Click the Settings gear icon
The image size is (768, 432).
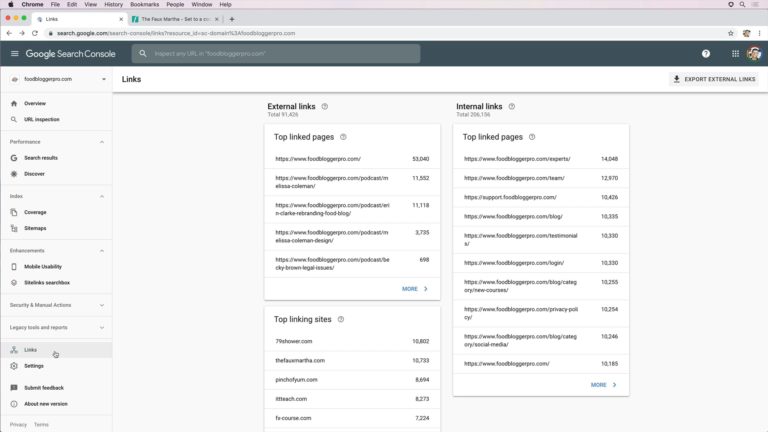tap(14, 366)
